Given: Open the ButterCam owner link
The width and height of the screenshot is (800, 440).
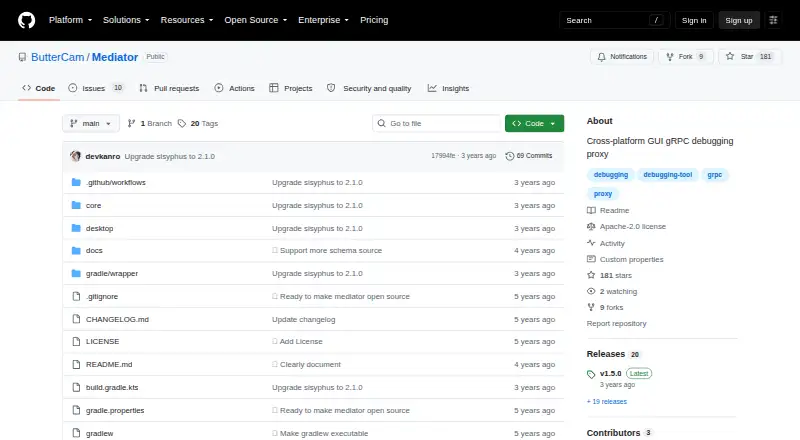Looking at the screenshot, I should click(58, 57).
